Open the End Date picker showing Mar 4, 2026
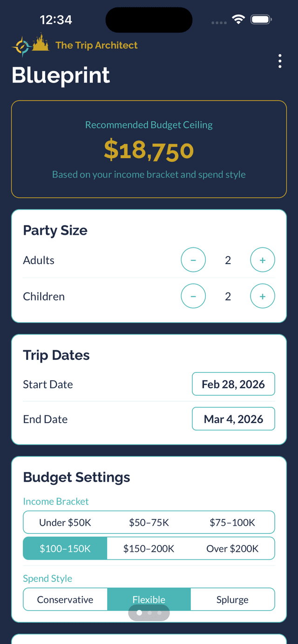 (233, 418)
